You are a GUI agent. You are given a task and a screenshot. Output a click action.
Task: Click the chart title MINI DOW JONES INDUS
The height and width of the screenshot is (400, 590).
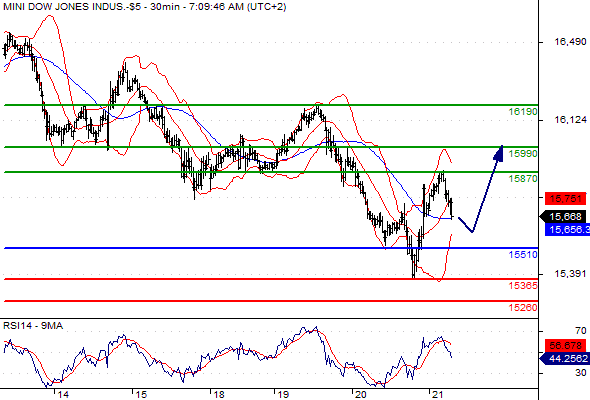64,7
